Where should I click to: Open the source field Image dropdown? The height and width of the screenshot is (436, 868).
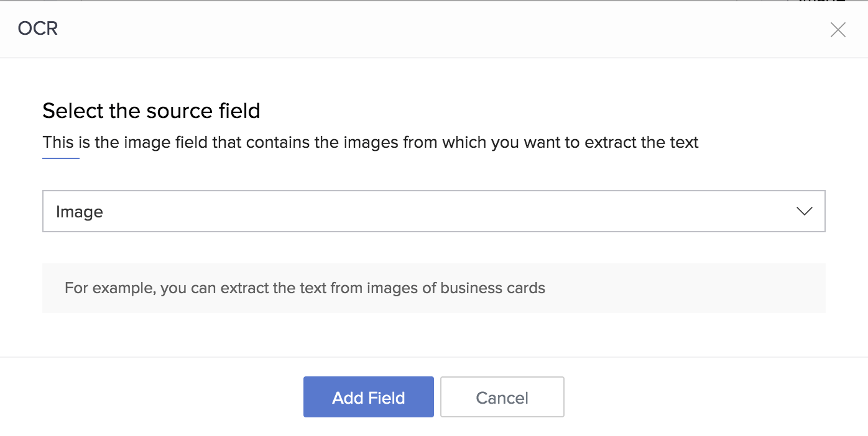coord(433,211)
